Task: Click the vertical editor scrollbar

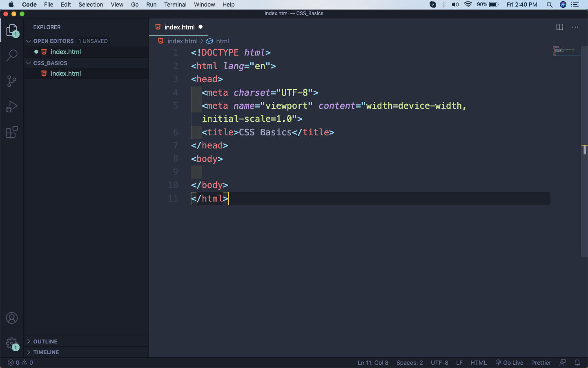Action: coord(584,151)
